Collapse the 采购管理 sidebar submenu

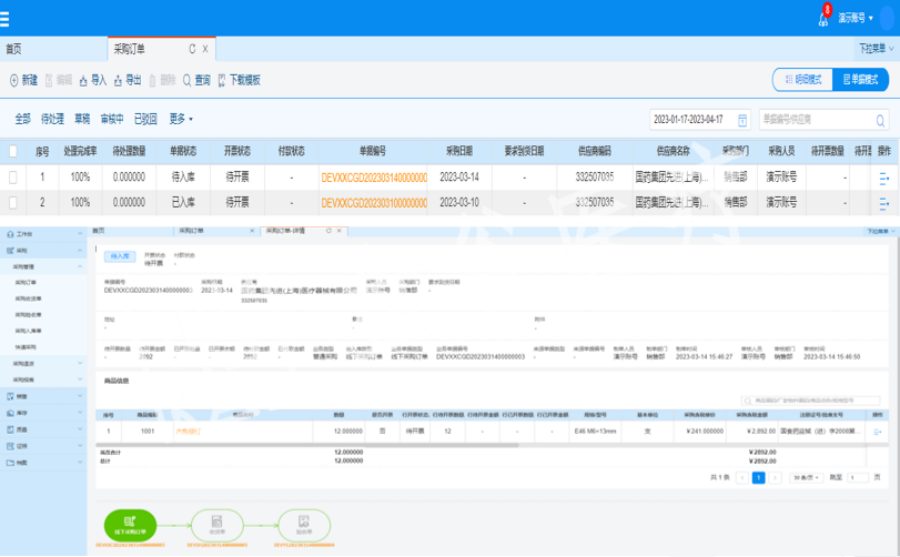coord(44,266)
